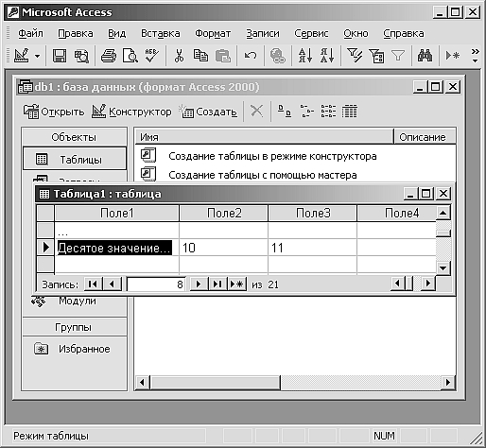Open the Сервис menu
The image size is (486, 448).
click(x=311, y=33)
